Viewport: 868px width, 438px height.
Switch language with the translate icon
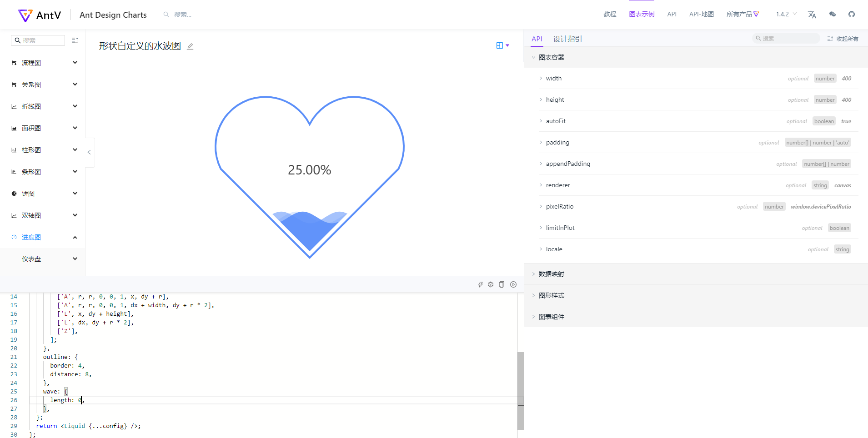point(812,14)
